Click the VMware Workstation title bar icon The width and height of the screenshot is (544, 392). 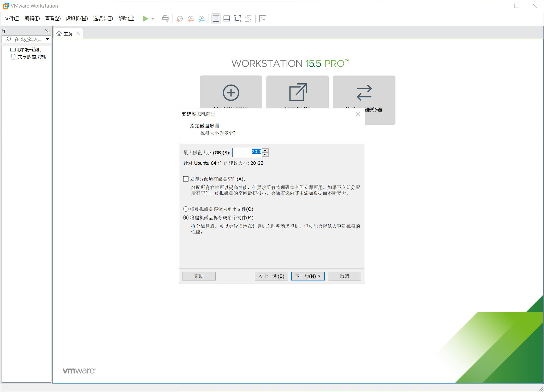6,6
